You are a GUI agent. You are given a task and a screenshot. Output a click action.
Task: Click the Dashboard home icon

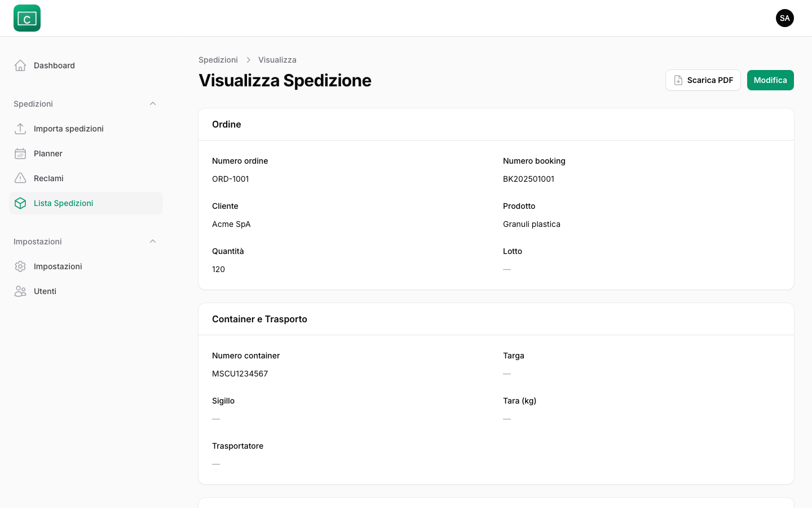pyautogui.click(x=20, y=65)
